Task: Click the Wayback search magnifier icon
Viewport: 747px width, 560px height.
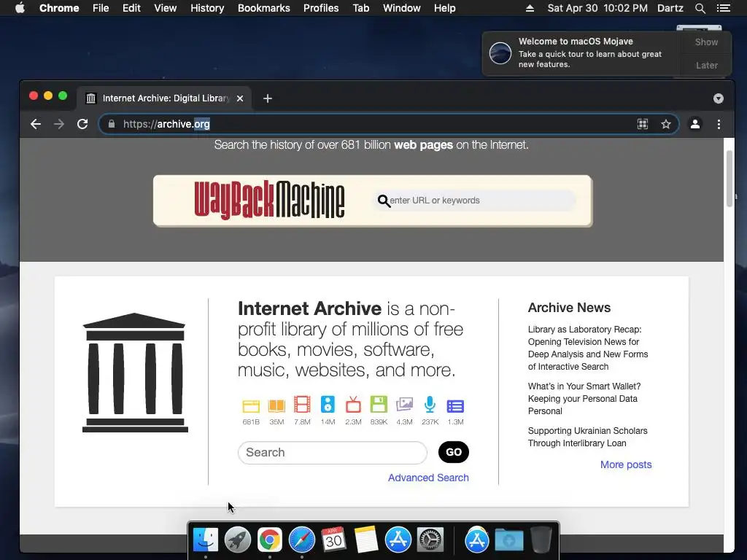Action: point(384,201)
